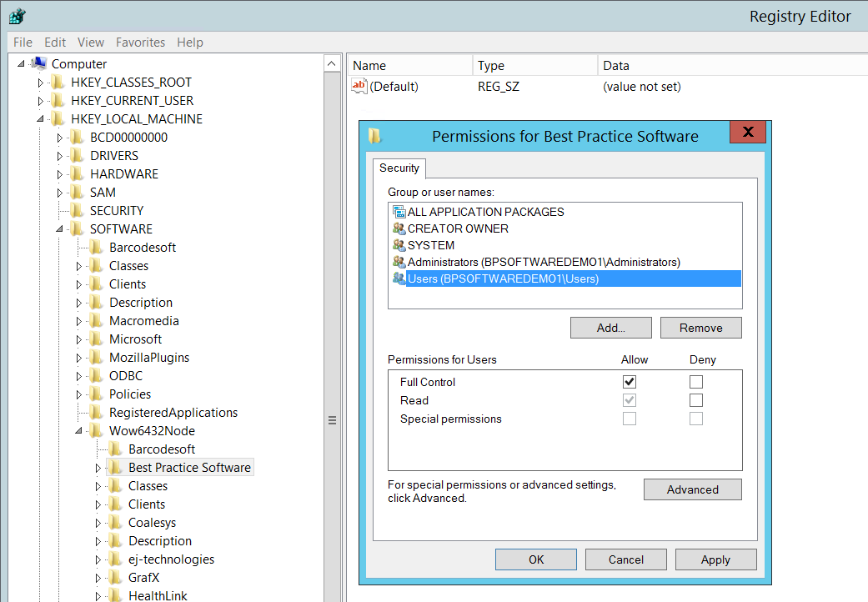Select the MozillaPlugins key

coord(149,358)
